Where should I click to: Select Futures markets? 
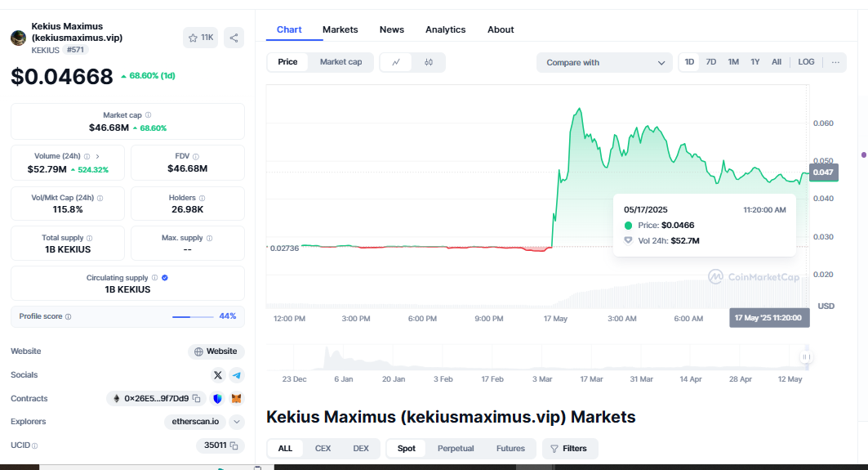[x=510, y=449]
